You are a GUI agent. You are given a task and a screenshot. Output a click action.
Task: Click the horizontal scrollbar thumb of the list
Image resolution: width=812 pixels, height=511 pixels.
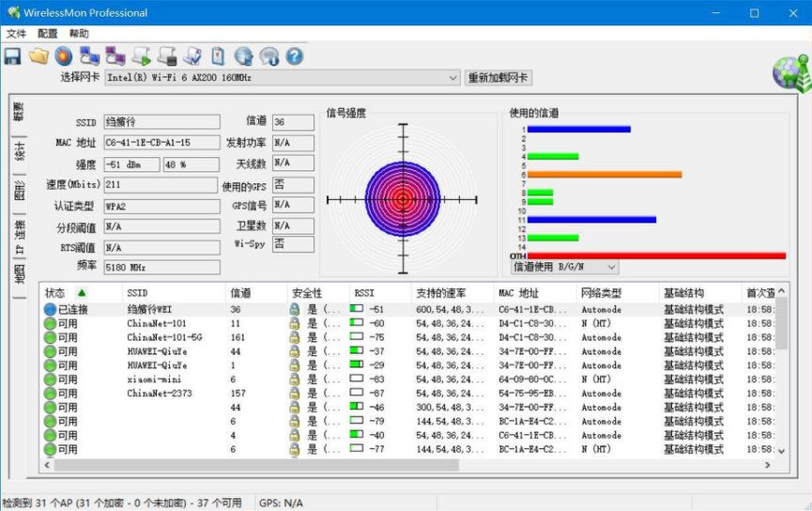pyautogui.click(x=256, y=465)
